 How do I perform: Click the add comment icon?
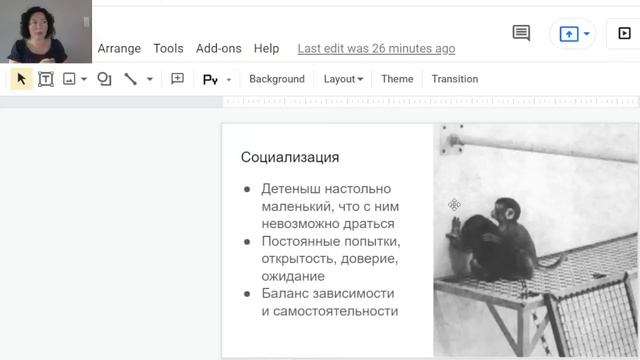pos(177,78)
